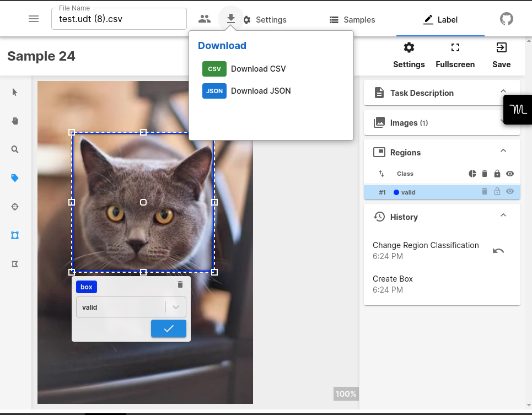Open the GitHub link icon

pos(506,19)
